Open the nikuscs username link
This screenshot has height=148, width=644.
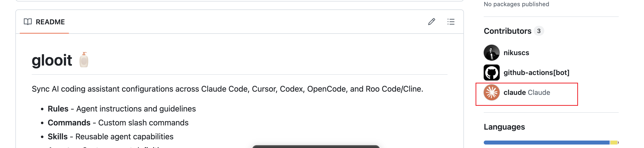coord(516,53)
